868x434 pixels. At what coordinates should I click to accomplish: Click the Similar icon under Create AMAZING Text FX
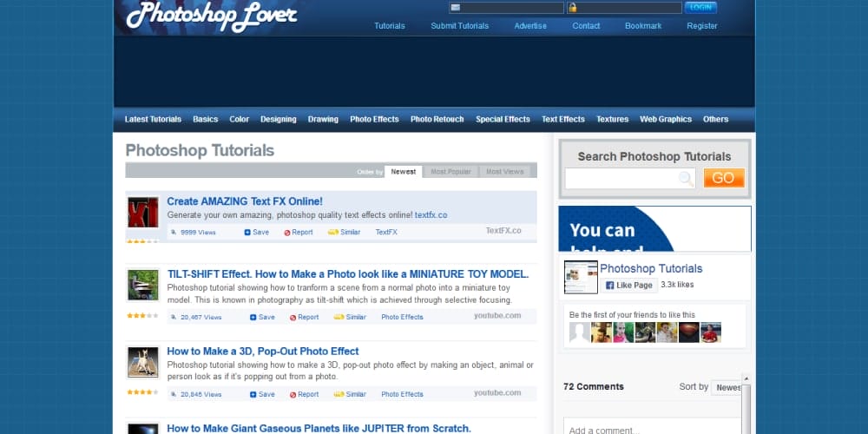click(332, 233)
